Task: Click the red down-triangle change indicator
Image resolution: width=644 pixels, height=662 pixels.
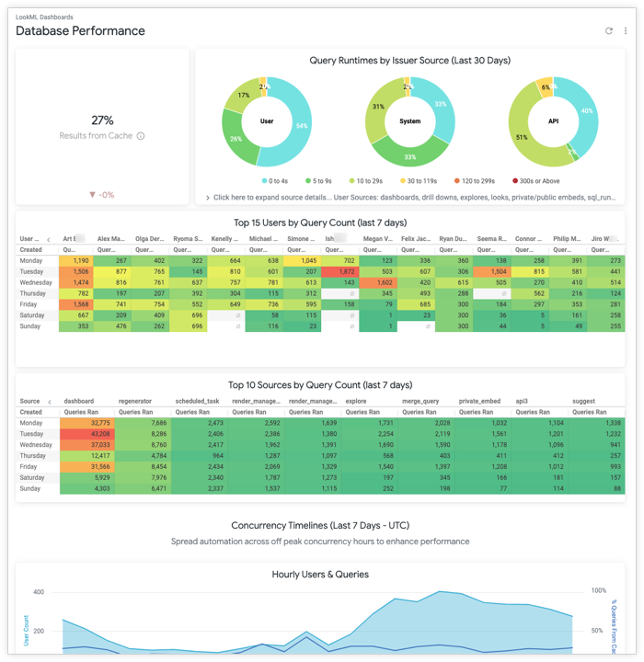Action: [92, 195]
